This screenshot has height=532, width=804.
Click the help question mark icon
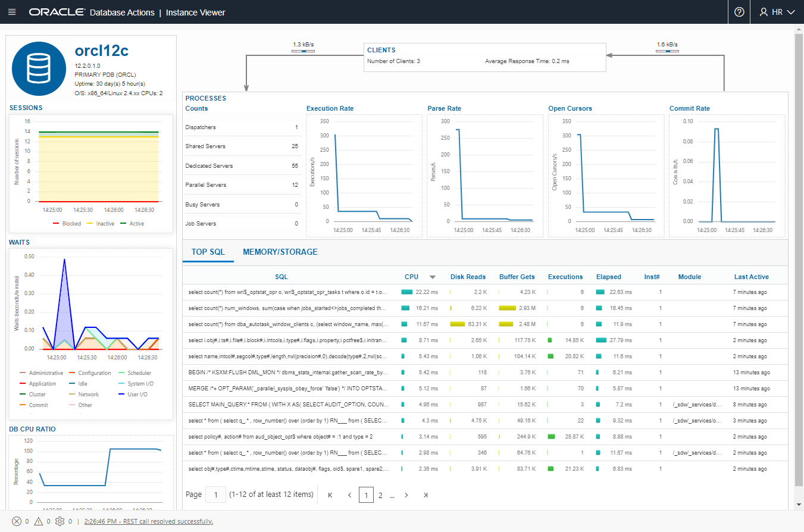739,12
